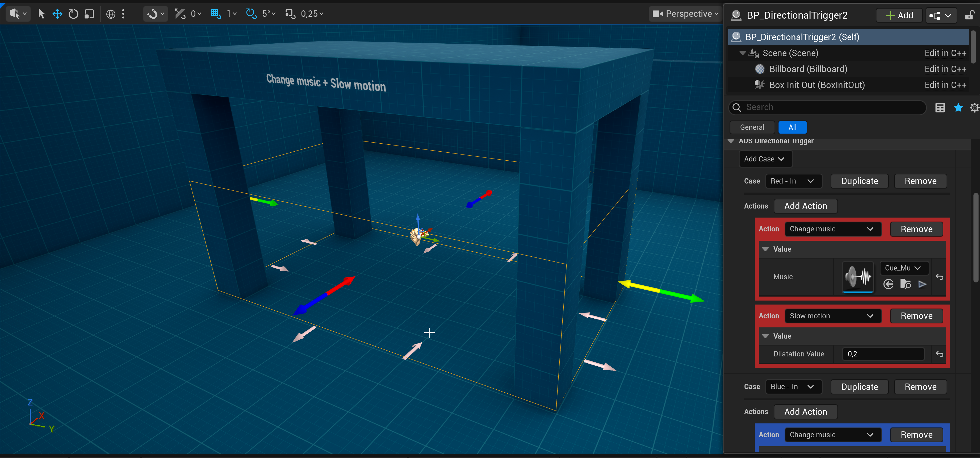Open Details settings gear
Screen dimensions: 980x458
pyautogui.click(x=974, y=108)
